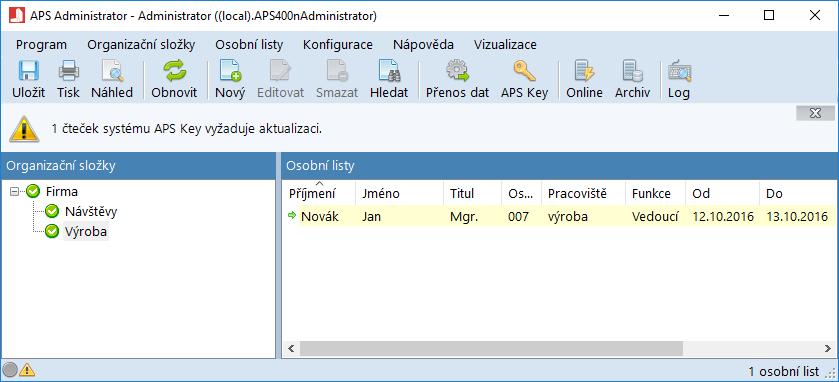
Task: Click the 12.10.2016 date cell
Action: pos(723,216)
